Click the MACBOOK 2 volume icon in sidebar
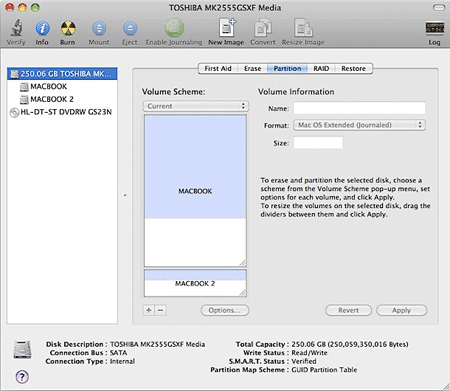450x391 pixels. click(24, 99)
